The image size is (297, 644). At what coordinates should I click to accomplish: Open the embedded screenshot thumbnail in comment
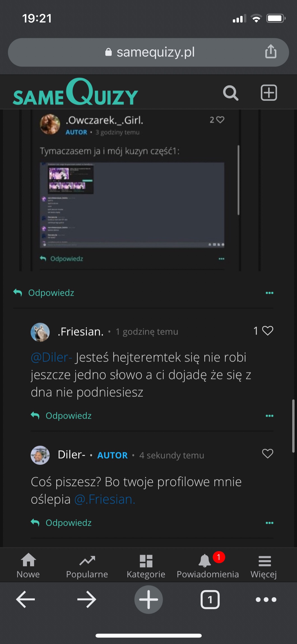click(132, 205)
